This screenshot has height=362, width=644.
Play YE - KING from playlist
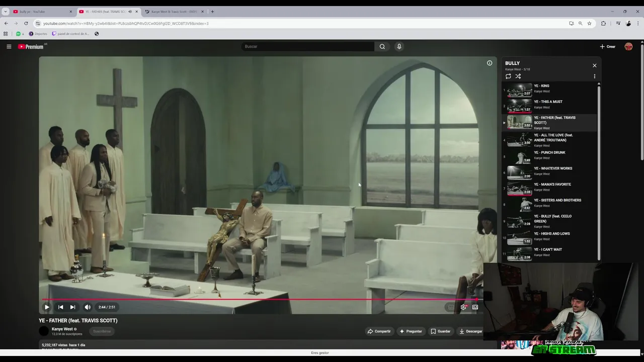pos(549,90)
